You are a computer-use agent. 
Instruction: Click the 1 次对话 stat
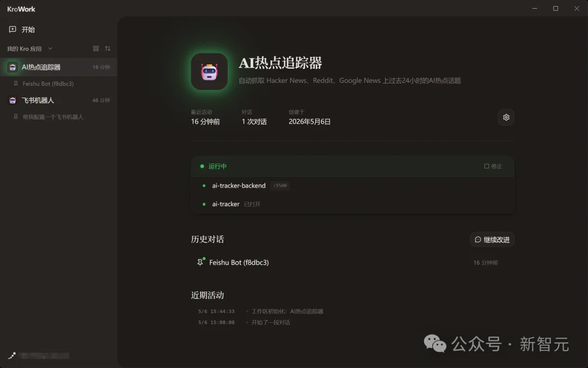[x=254, y=122]
